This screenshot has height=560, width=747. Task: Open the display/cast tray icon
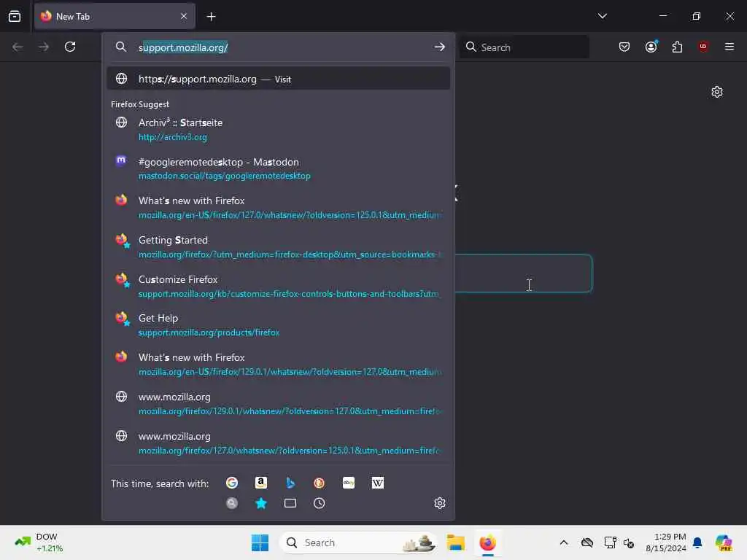tap(610, 542)
